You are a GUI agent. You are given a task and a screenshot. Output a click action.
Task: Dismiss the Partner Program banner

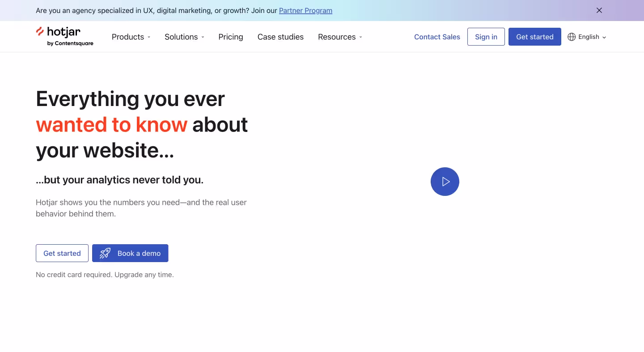click(x=599, y=10)
